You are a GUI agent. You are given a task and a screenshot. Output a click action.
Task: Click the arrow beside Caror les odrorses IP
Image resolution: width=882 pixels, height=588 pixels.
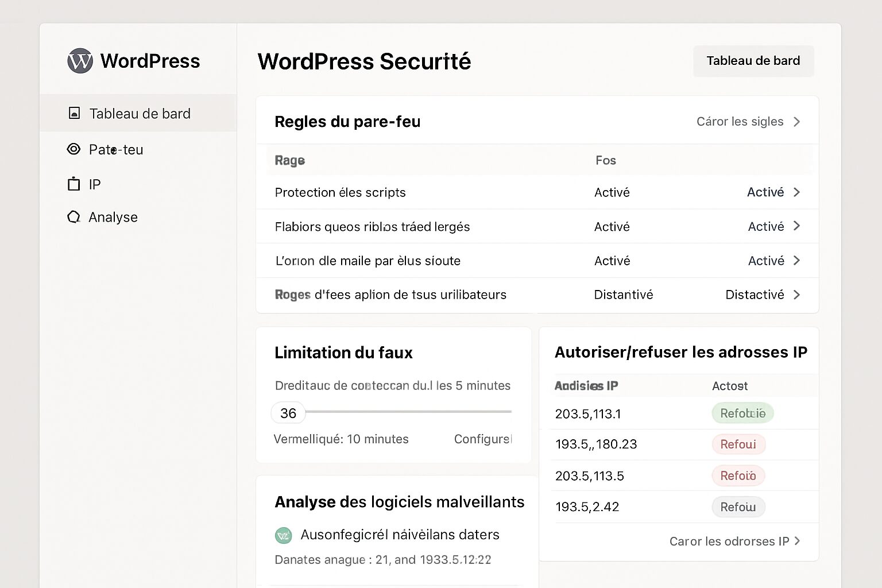(x=798, y=541)
